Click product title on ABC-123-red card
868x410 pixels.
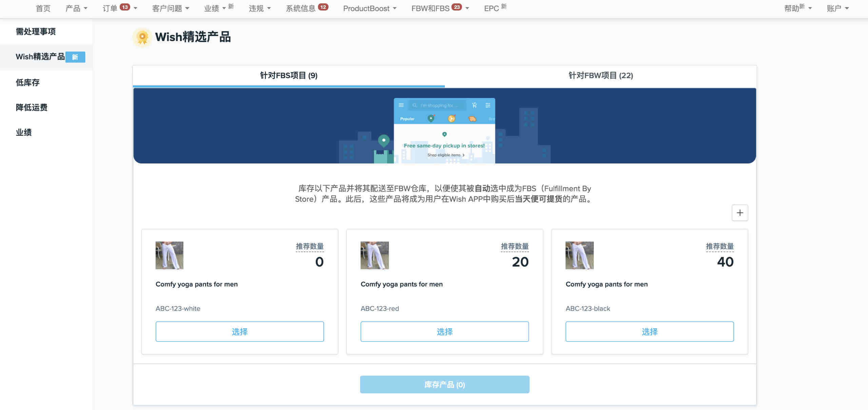click(401, 284)
